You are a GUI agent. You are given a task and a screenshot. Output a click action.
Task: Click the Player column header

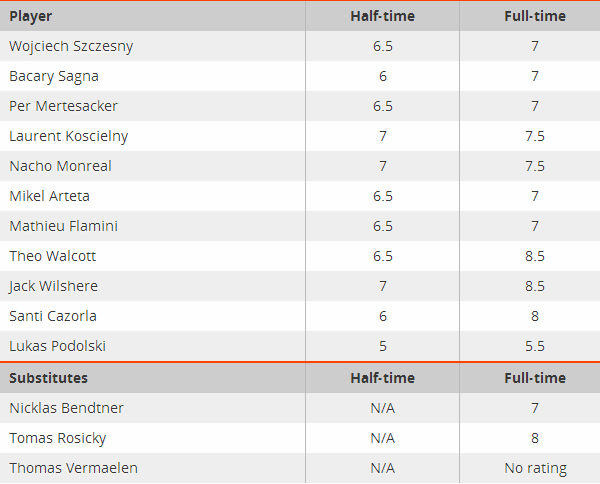[x=30, y=16]
